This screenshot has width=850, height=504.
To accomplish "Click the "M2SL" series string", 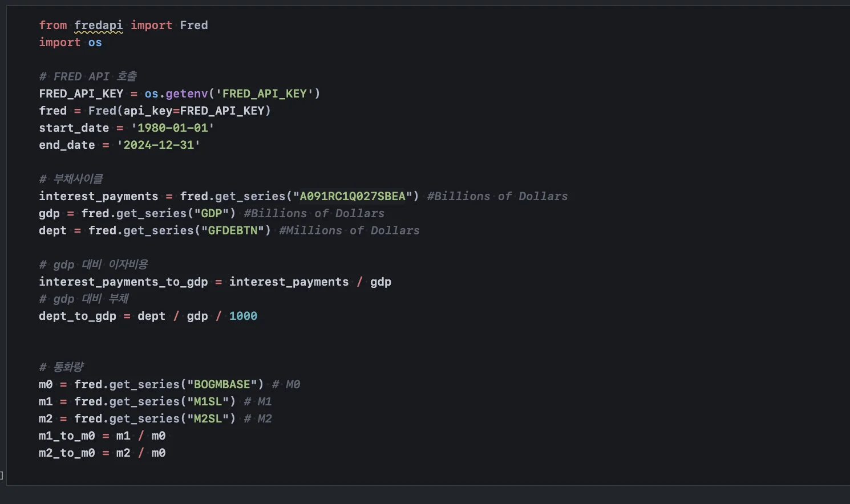I will 208,418.
